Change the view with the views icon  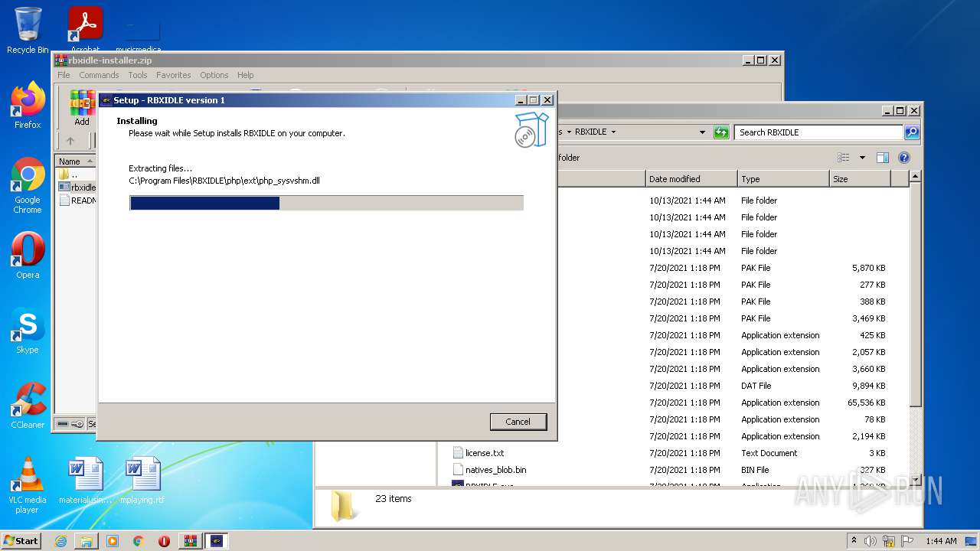[x=844, y=158]
